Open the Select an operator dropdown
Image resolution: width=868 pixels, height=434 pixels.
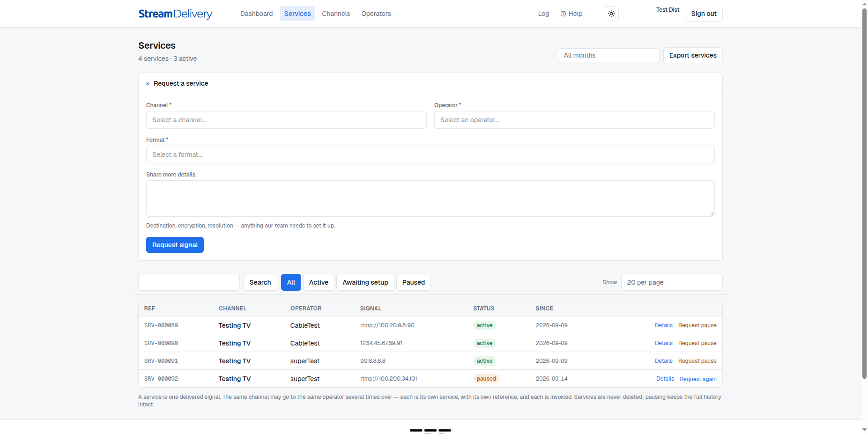point(574,120)
